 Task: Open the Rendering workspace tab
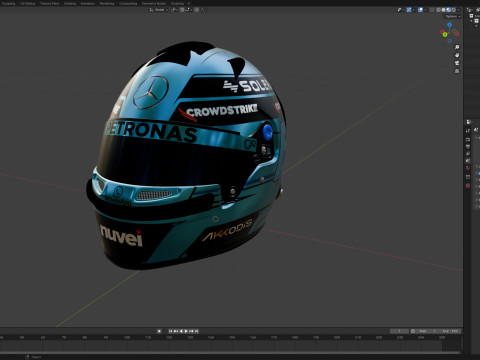(x=107, y=4)
